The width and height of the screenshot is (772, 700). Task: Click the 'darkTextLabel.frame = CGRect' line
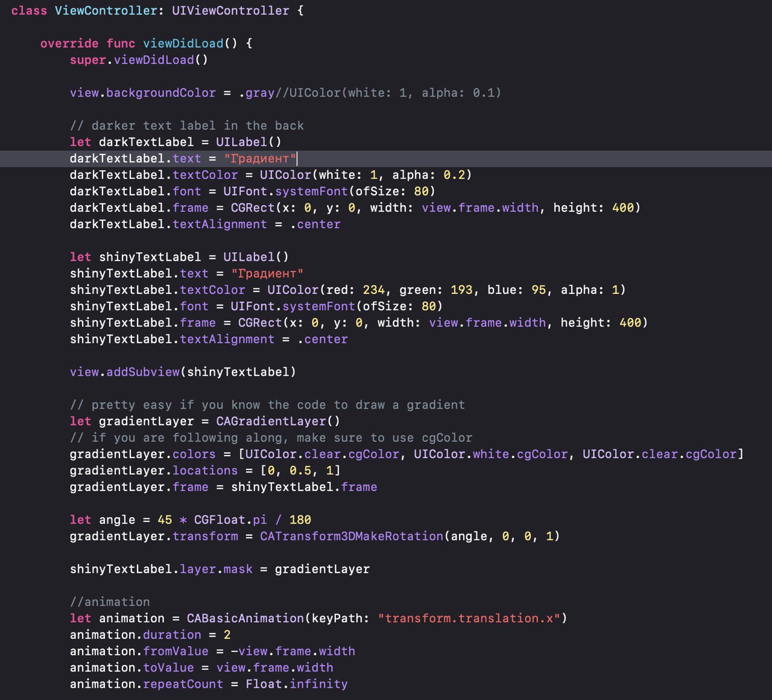coord(355,208)
